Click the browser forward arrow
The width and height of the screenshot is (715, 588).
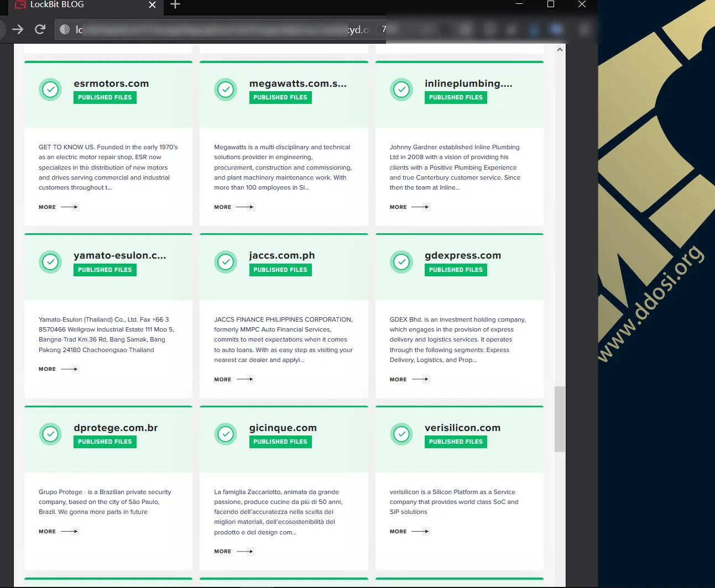coord(18,29)
